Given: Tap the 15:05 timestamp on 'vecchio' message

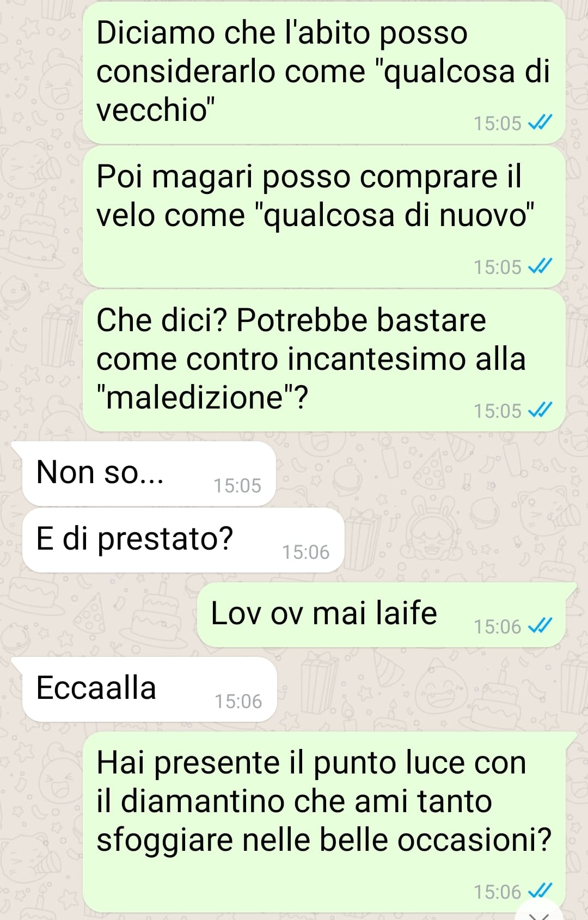Looking at the screenshot, I should (x=498, y=124).
